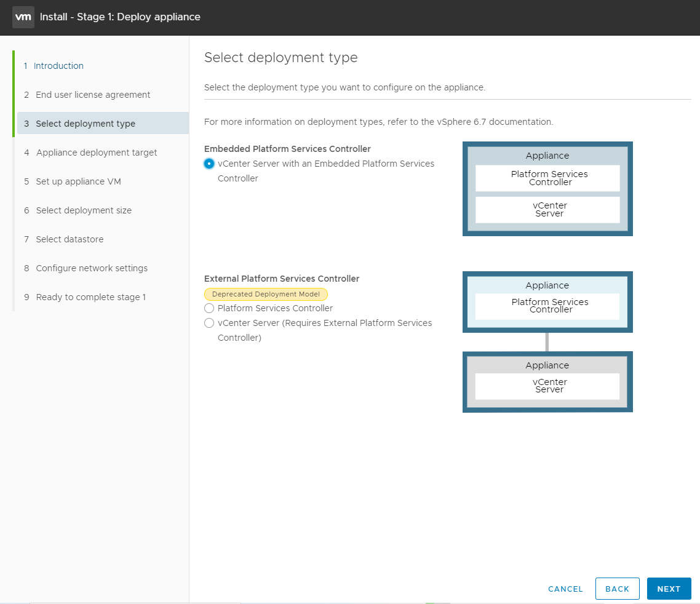Click the NEXT button

pyautogui.click(x=669, y=589)
